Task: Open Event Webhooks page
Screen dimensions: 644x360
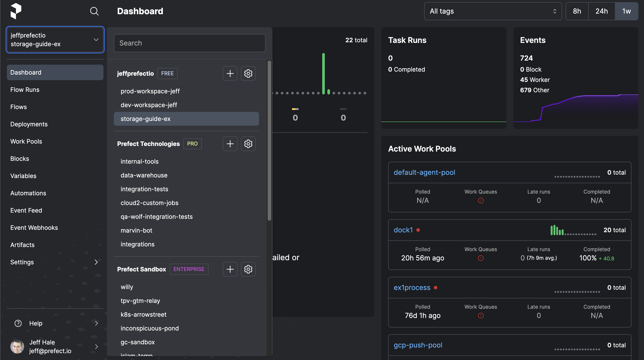Action: [55, 228]
